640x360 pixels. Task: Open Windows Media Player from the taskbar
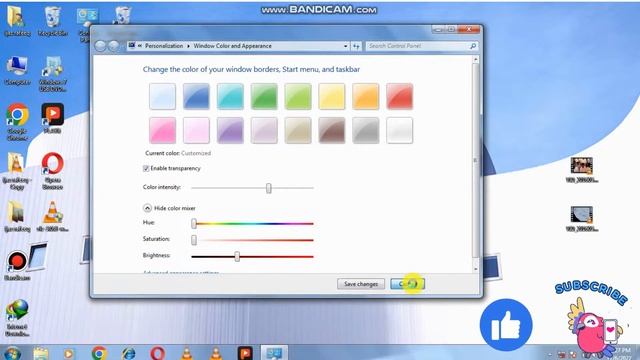click(x=69, y=353)
